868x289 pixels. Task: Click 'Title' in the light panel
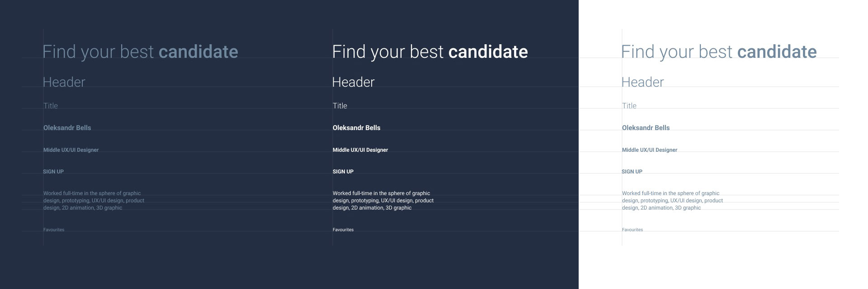point(629,106)
